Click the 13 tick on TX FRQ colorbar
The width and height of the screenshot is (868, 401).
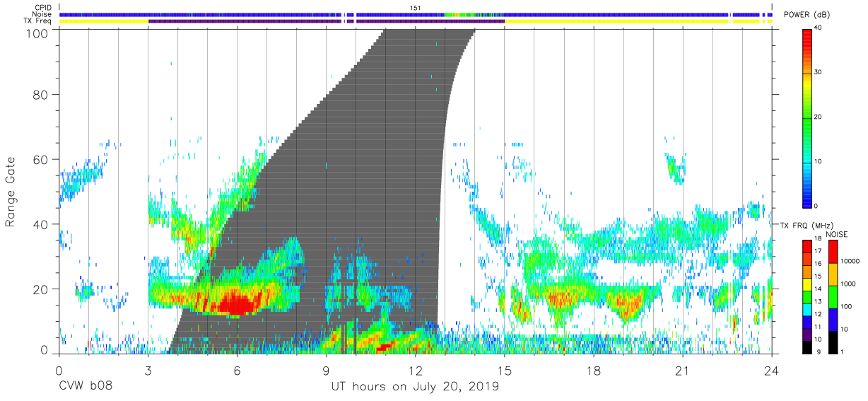tap(819, 302)
